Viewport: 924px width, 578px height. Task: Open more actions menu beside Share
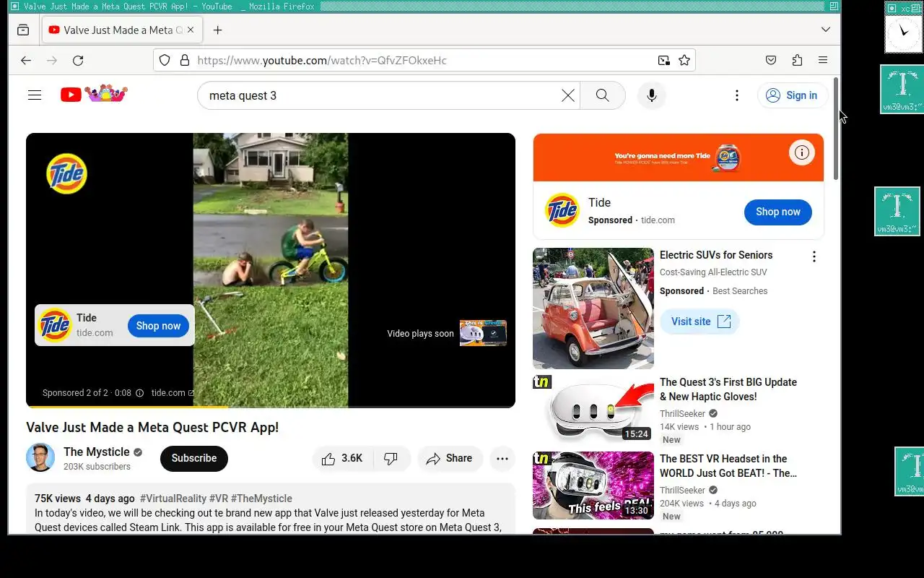tap(502, 459)
